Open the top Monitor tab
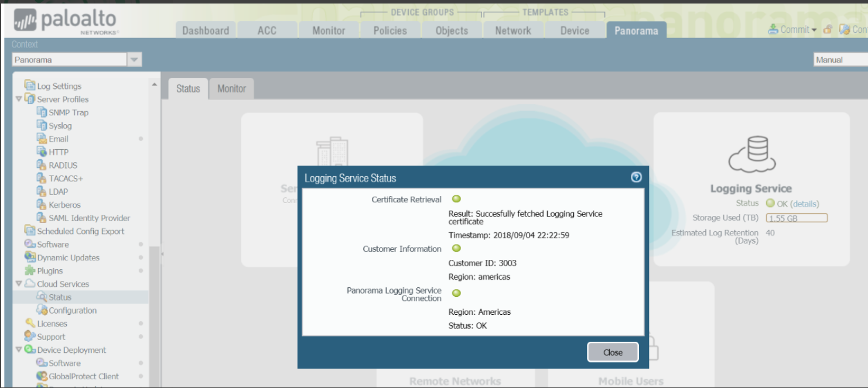Viewport: 868px width, 388px height. 329,30
